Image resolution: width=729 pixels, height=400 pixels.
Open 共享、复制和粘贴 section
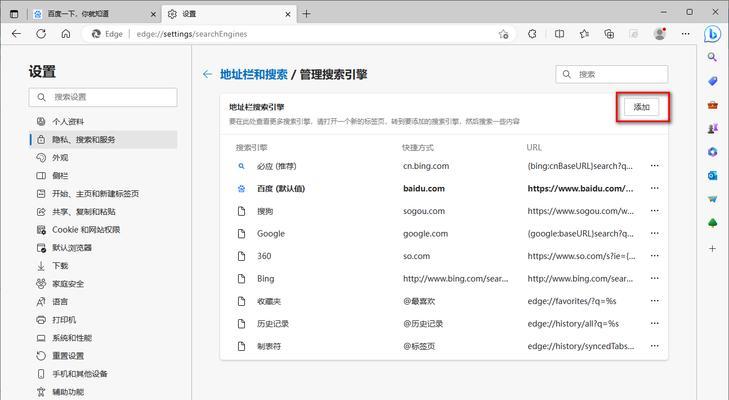pyautogui.click(x=103, y=212)
